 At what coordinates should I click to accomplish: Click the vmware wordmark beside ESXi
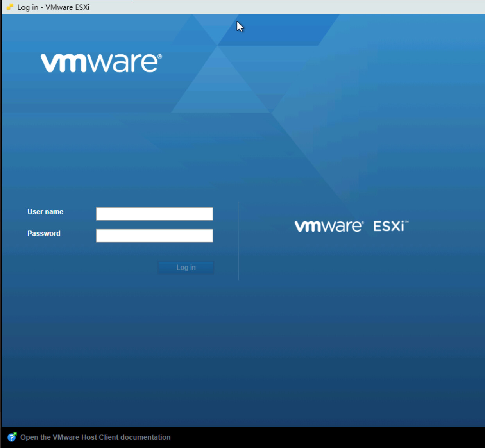point(329,226)
